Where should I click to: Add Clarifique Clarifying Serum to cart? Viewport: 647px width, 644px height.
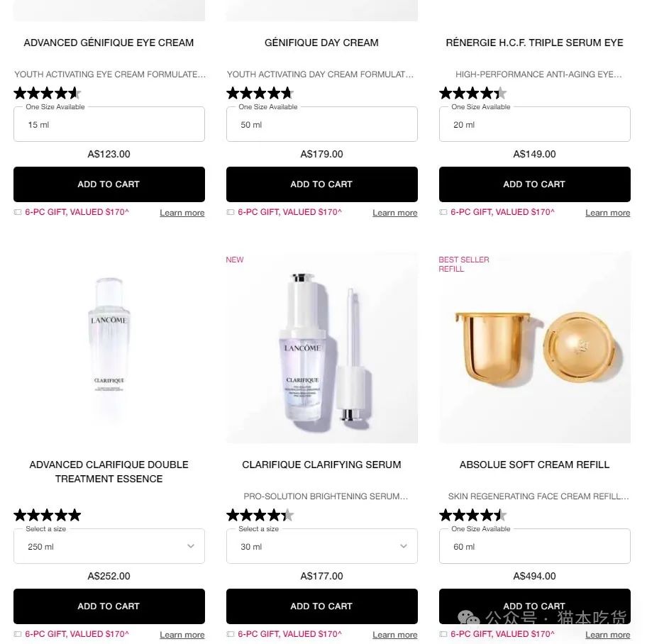click(x=322, y=606)
